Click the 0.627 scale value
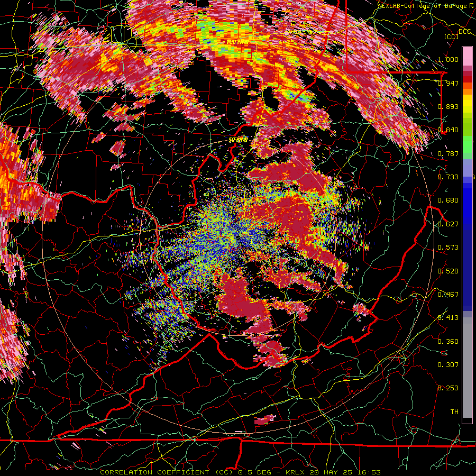This screenshot has width=476, height=476. coord(448,224)
